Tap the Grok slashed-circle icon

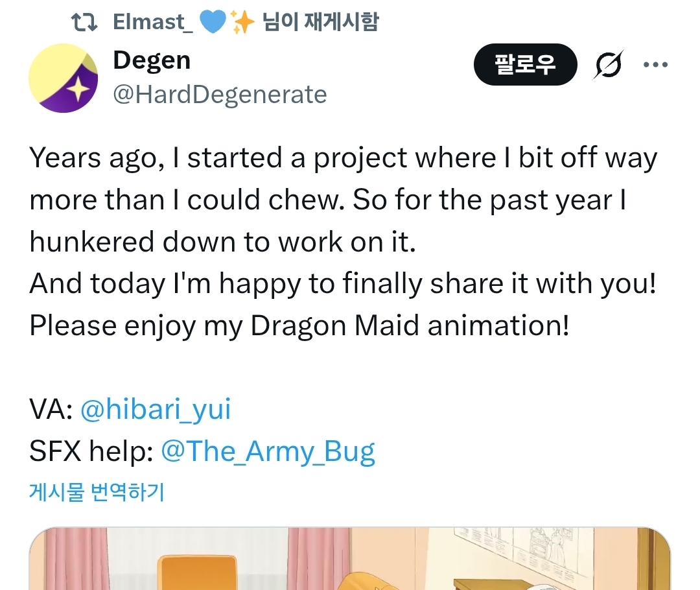(609, 65)
